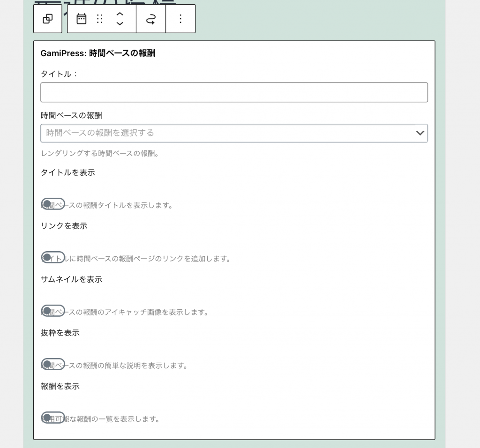
Task: Toggle the サムネイルを表示 switch
Action: 53,311
